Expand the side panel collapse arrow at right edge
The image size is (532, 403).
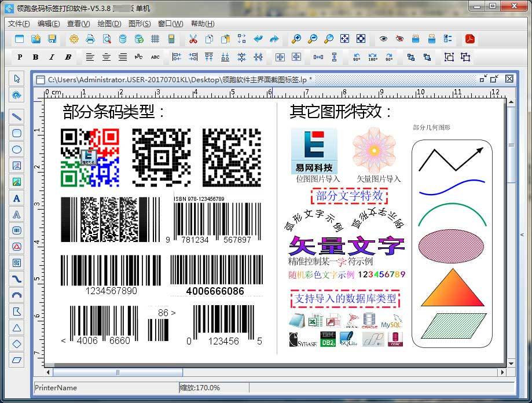click(522, 235)
